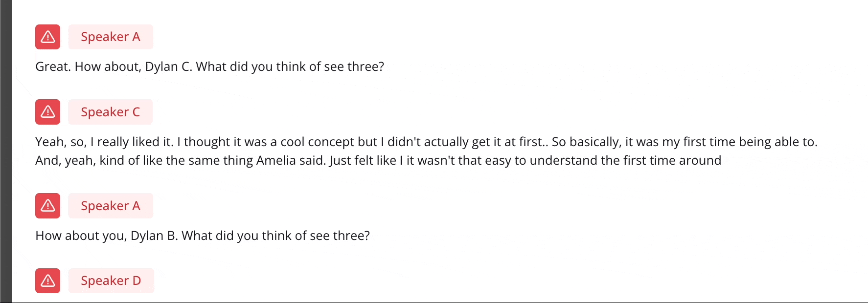Click the words 'Dylan C' in first question

tap(168, 66)
